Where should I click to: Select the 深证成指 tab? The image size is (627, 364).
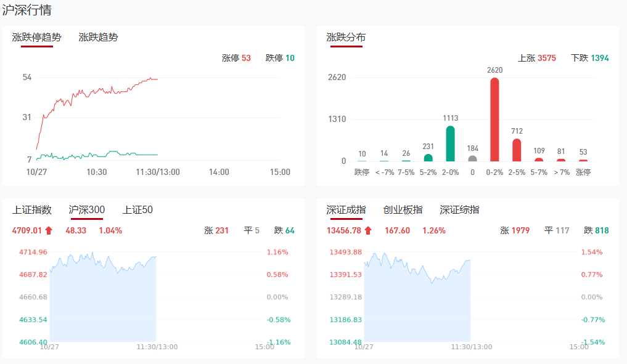pyautogui.click(x=346, y=210)
